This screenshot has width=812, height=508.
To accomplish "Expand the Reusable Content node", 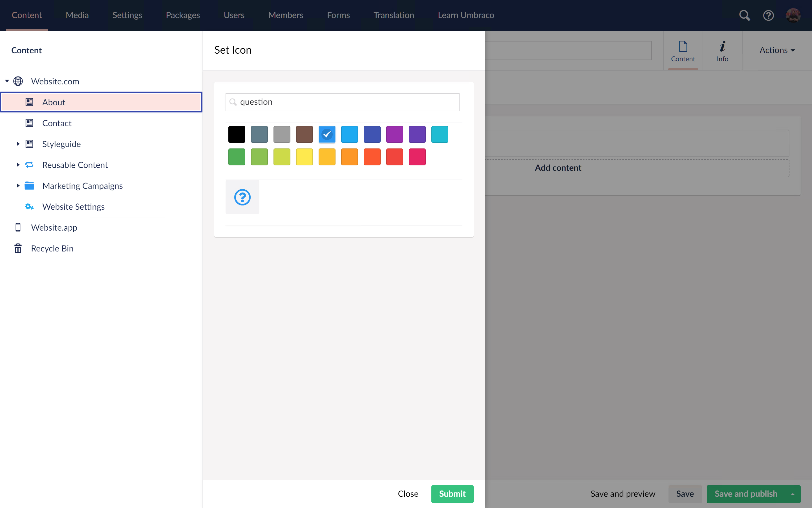I will click(18, 165).
